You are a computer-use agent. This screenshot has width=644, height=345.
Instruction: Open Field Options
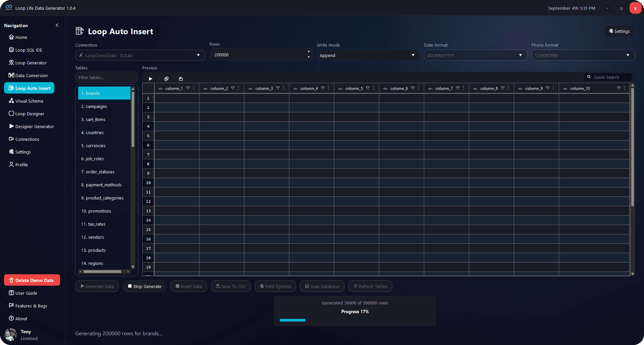[x=275, y=286]
